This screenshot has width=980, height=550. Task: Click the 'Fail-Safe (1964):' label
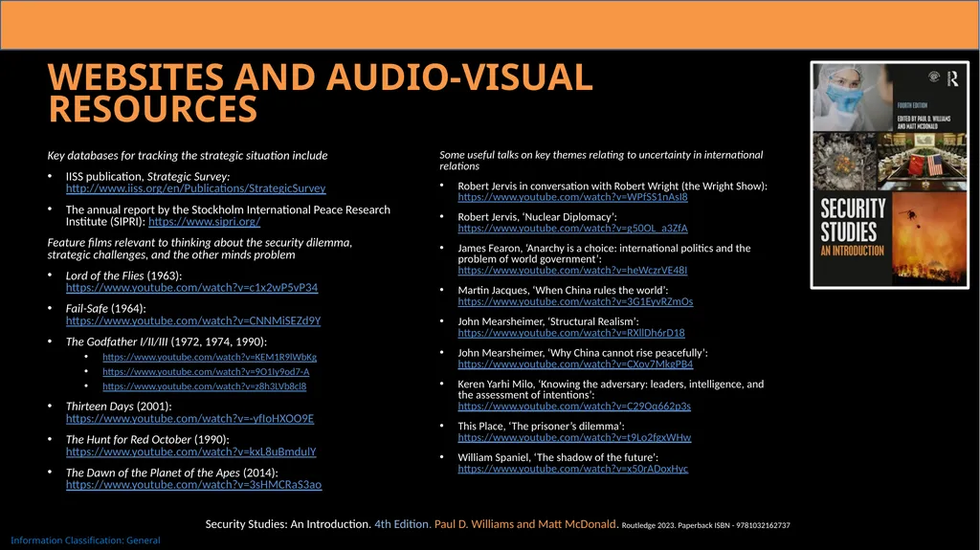point(105,309)
